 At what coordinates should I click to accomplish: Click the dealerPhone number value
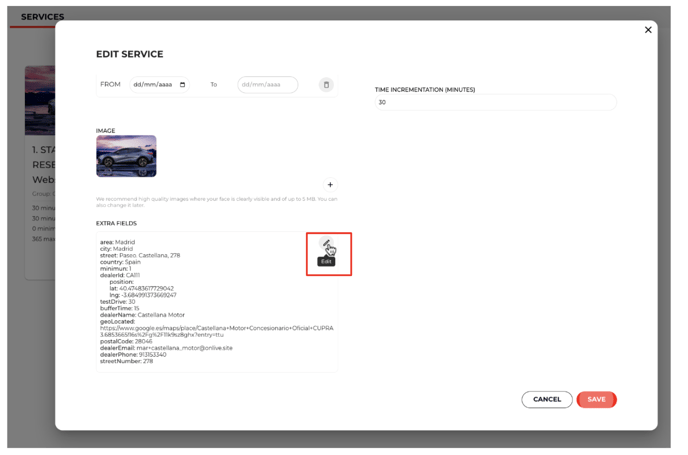[x=153, y=354]
